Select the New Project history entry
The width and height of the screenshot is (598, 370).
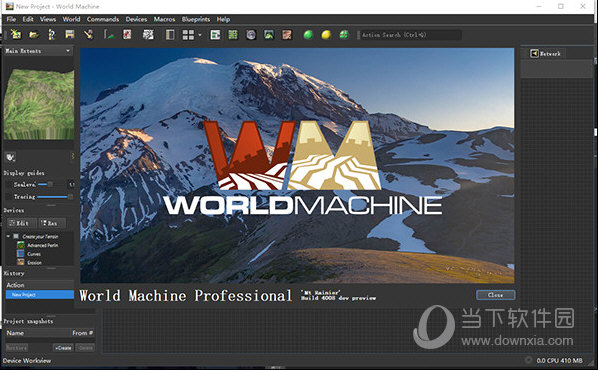(x=40, y=294)
